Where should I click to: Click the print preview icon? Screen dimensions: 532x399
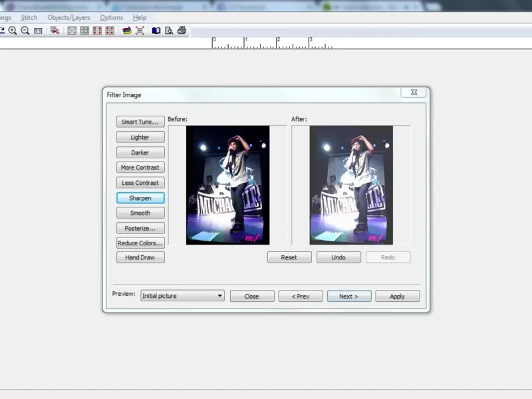[x=169, y=31]
